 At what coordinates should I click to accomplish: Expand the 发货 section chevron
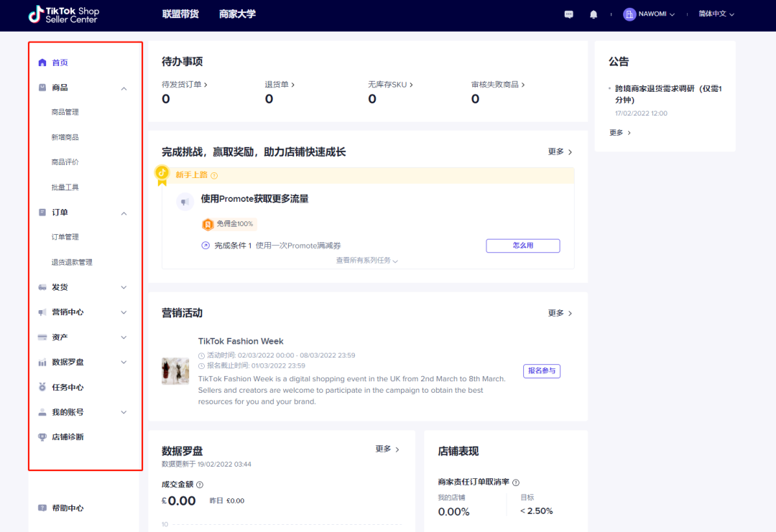coord(124,287)
